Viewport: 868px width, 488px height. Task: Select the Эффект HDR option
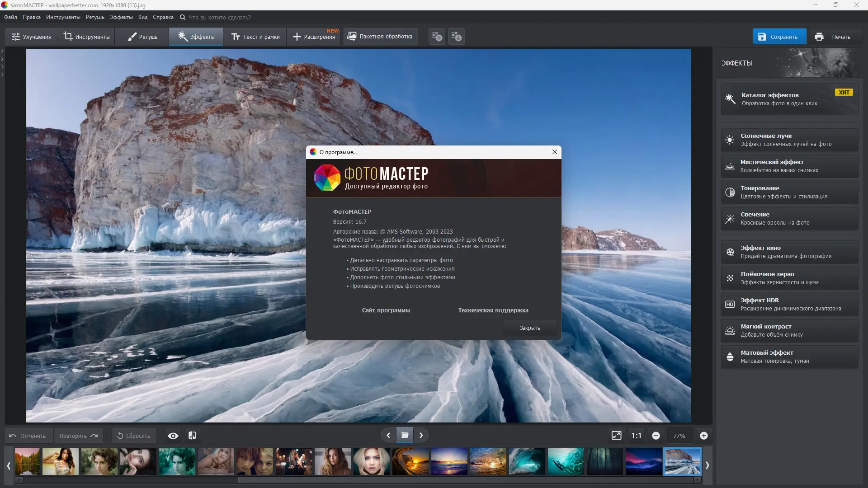click(788, 304)
